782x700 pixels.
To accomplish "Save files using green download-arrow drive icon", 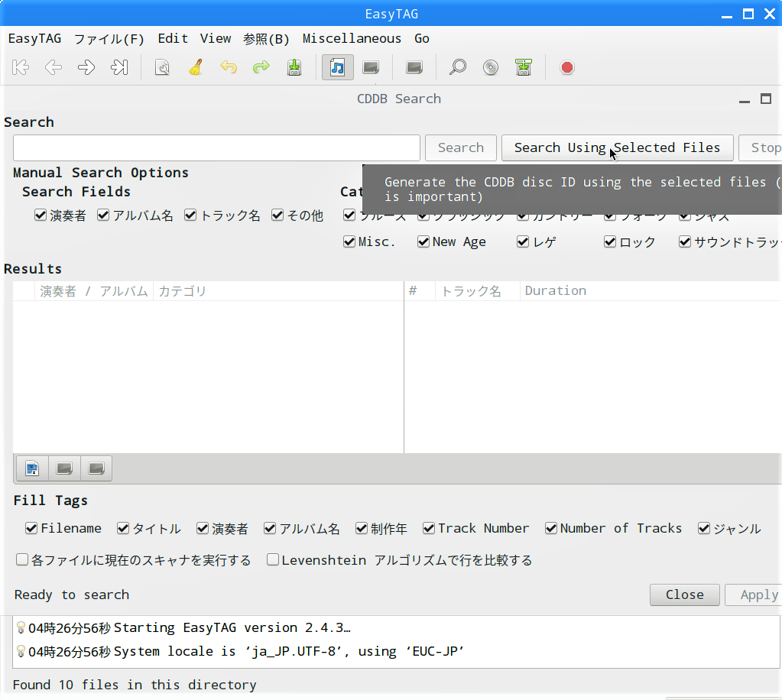I will tap(294, 67).
